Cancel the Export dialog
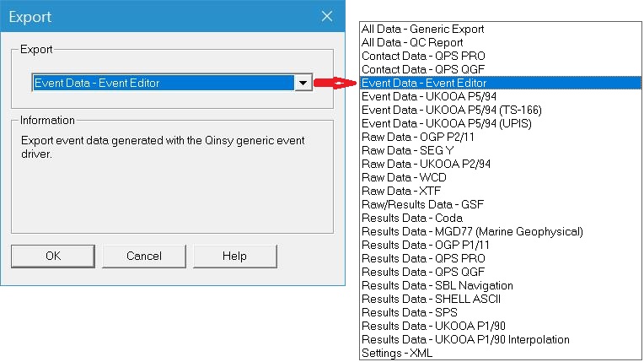The image size is (644, 362). click(144, 256)
